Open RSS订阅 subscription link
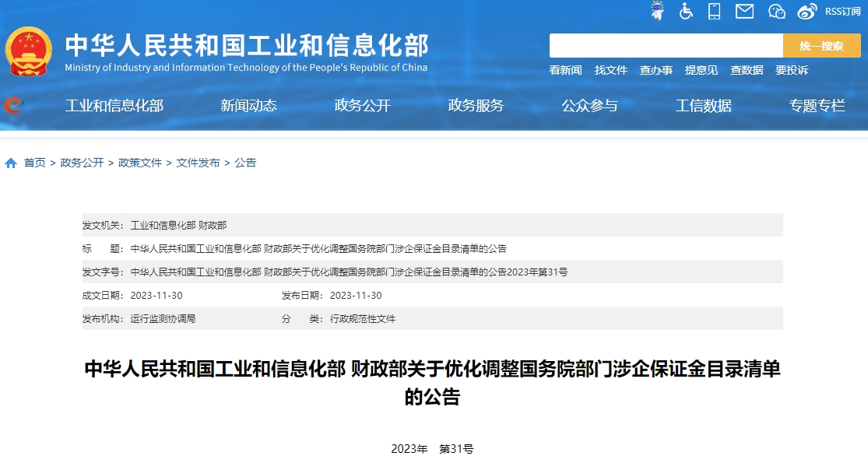Viewport: 868px width, 463px height. pos(843,11)
